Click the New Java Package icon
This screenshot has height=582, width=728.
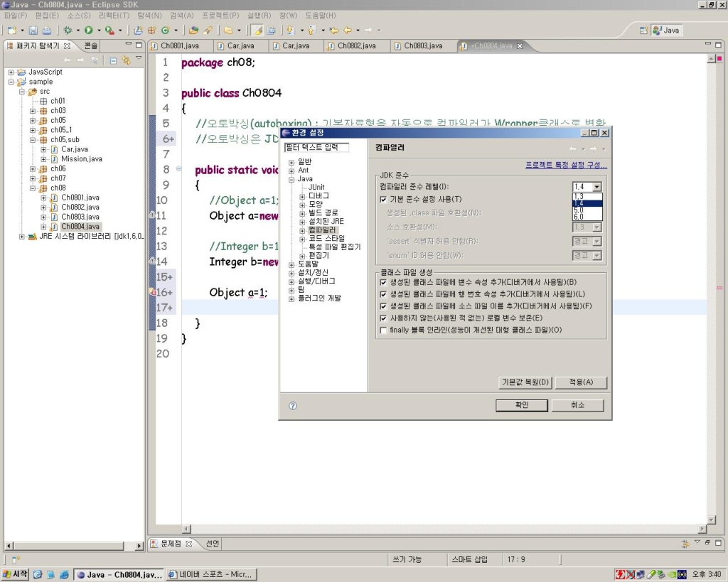coord(152,30)
